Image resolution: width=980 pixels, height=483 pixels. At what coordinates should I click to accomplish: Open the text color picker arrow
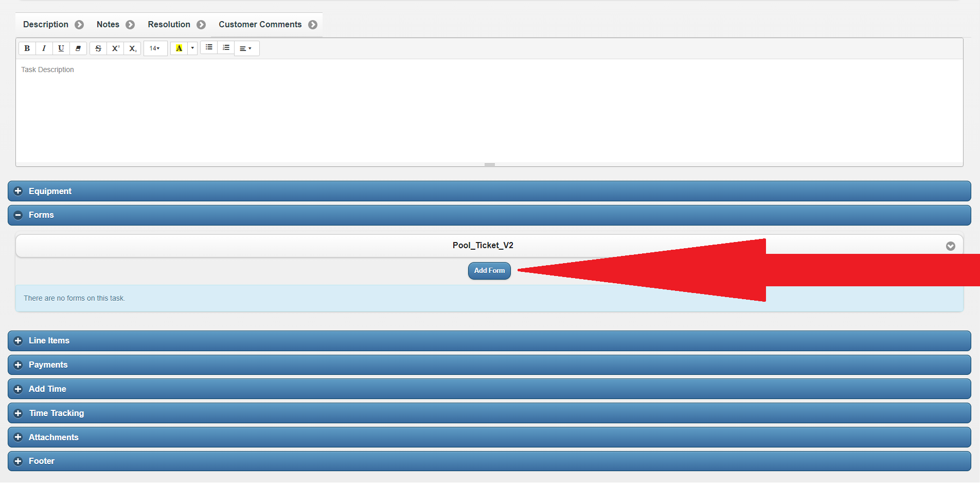click(x=192, y=48)
